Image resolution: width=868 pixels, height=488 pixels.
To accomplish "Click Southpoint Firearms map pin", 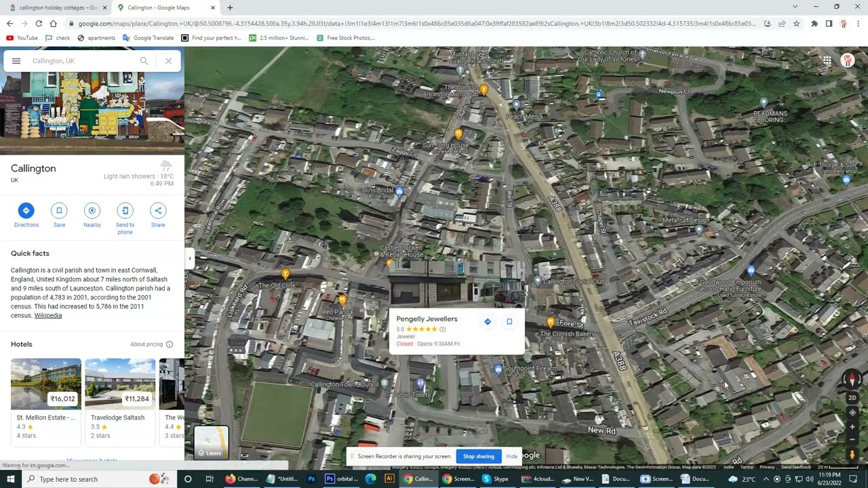I will click(498, 370).
